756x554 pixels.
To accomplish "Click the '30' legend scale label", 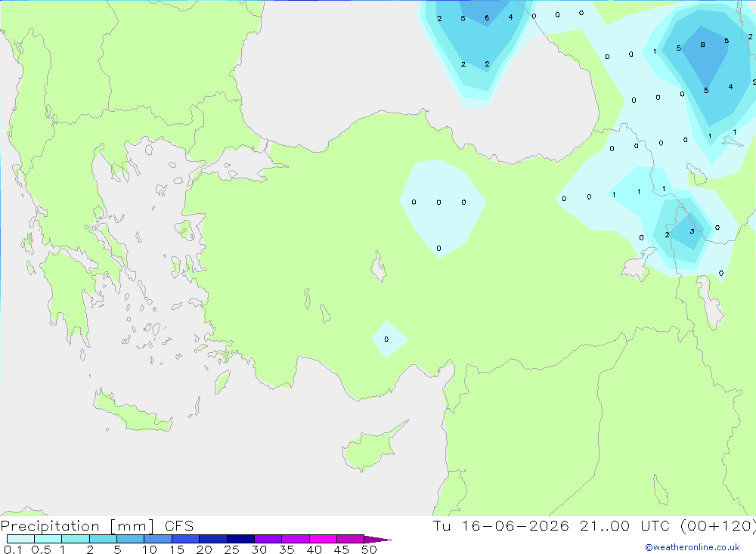I will pyautogui.click(x=259, y=549).
